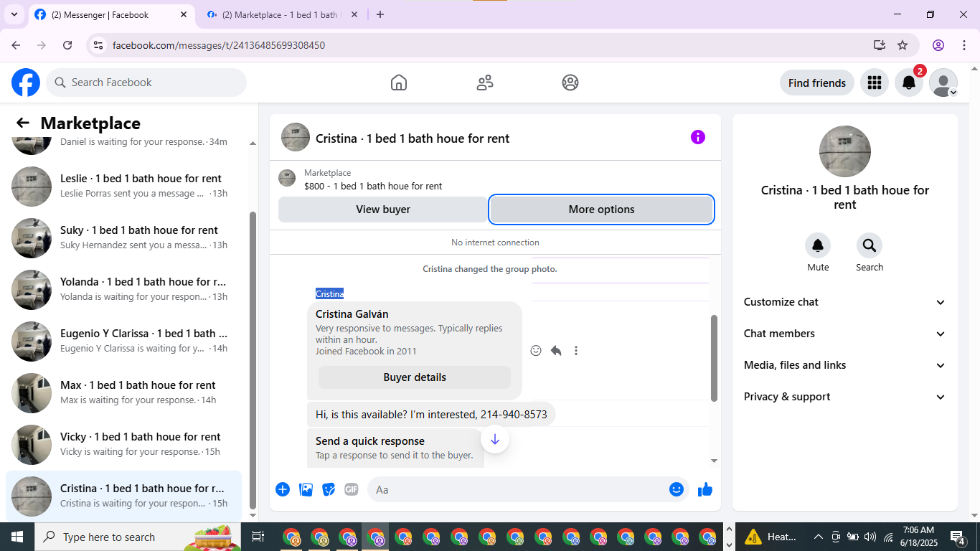Reply to the Cristina Galván message
The height and width of the screenshot is (551, 980).
tap(556, 350)
